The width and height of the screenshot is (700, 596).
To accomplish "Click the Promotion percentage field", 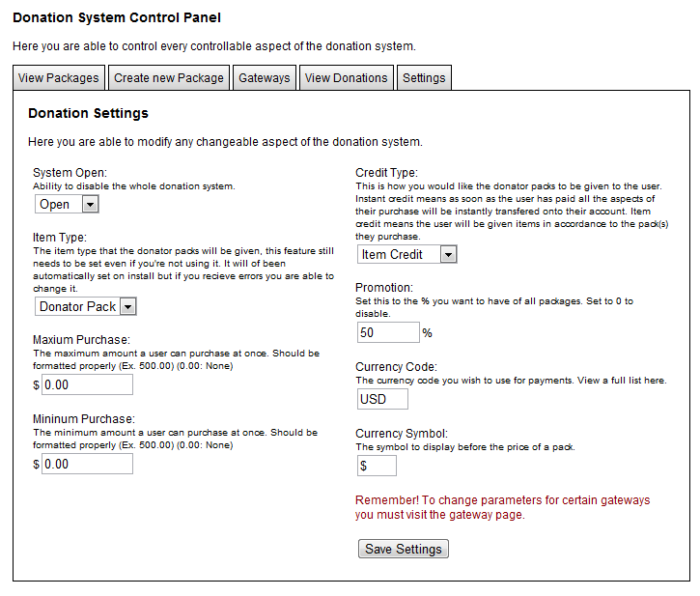I will pos(388,332).
